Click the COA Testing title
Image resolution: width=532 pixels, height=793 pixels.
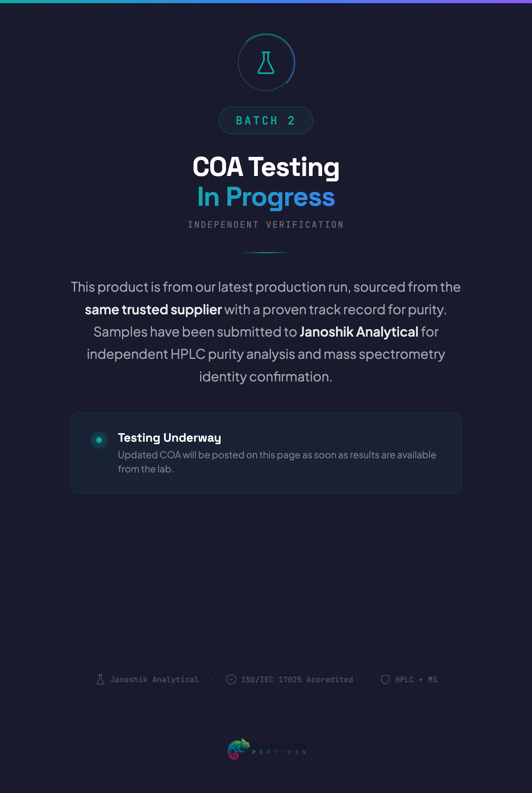pyautogui.click(x=266, y=167)
